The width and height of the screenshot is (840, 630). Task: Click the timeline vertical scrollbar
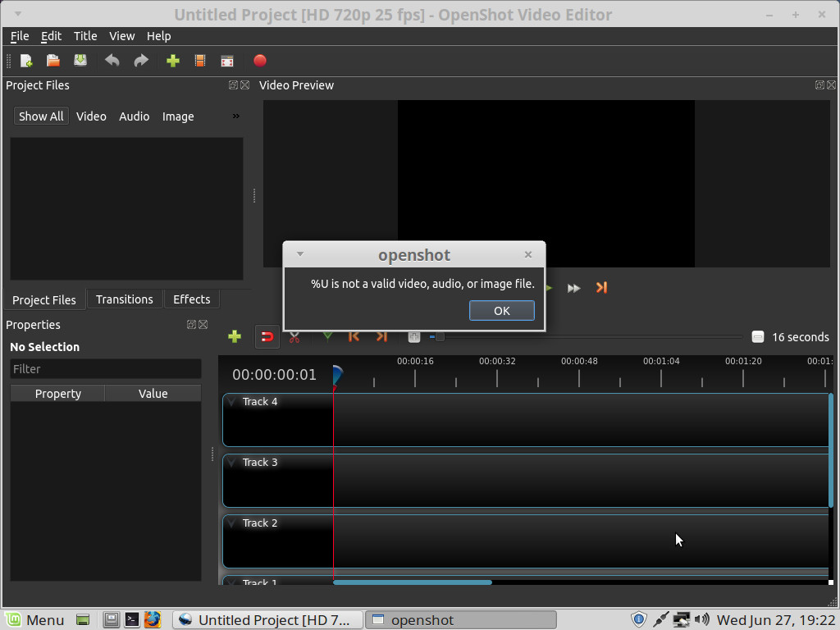point(831,450)
